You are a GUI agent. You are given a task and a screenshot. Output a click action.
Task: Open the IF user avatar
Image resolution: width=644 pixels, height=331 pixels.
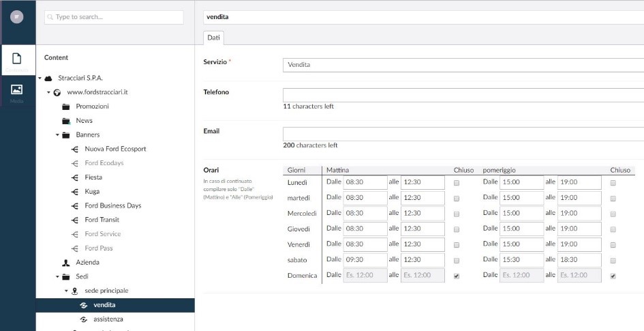(x=17, y=17)
